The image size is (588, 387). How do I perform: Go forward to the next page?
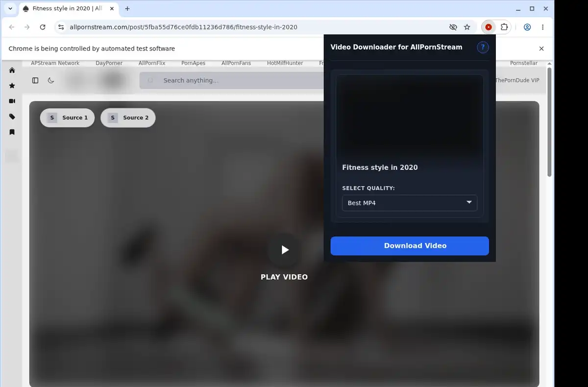[x=27, y=27]
